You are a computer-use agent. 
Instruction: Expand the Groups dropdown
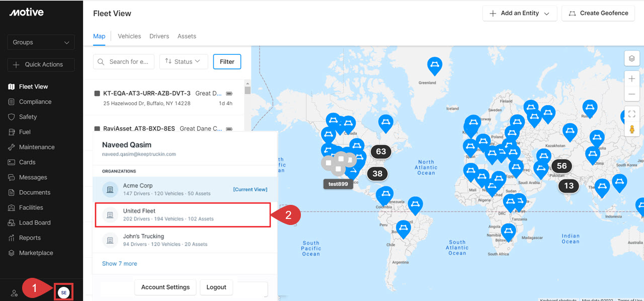coord(41,42)
